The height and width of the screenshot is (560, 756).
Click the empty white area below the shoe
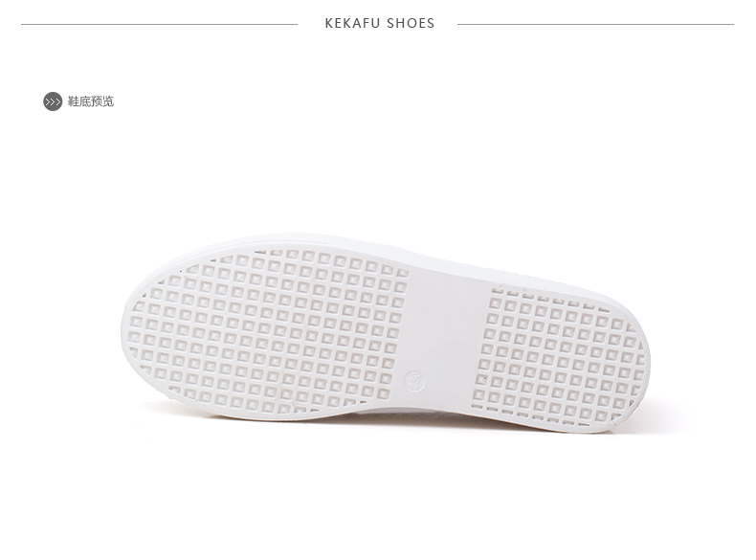(378, 497)
